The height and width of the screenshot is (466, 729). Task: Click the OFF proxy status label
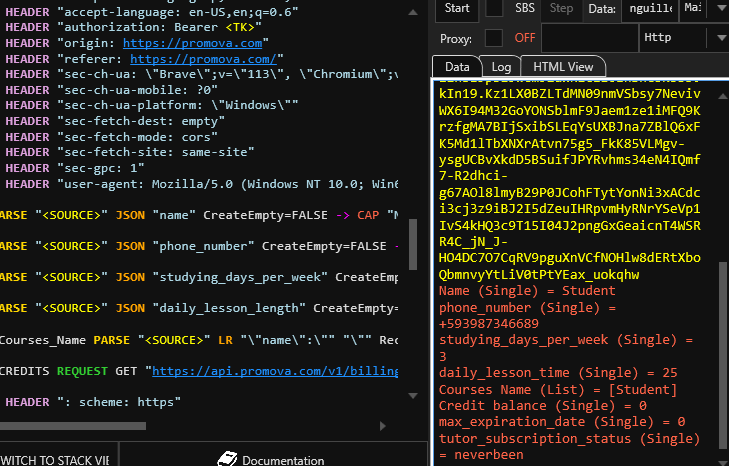tap(524, 38)
